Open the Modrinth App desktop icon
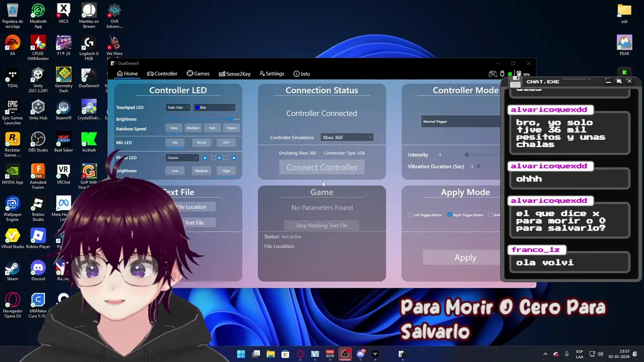644x362 pixels. [x=38, y=16]
